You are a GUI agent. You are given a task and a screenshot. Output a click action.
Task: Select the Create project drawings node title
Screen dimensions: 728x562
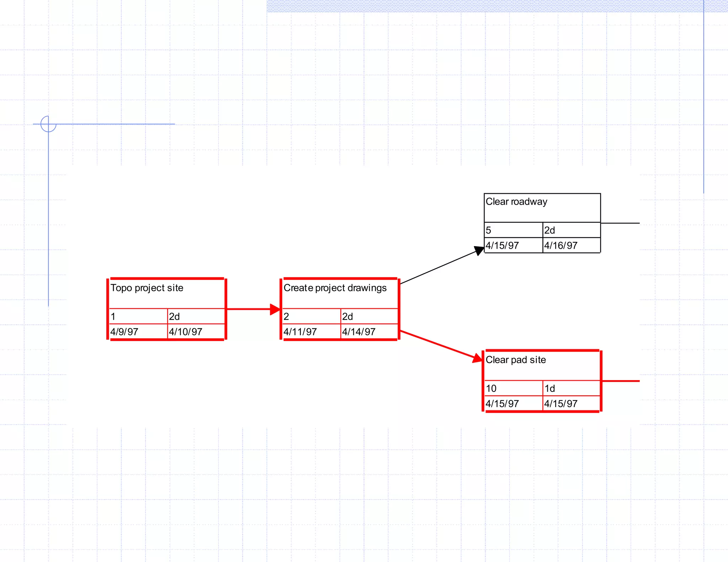(x=335, y=288)
